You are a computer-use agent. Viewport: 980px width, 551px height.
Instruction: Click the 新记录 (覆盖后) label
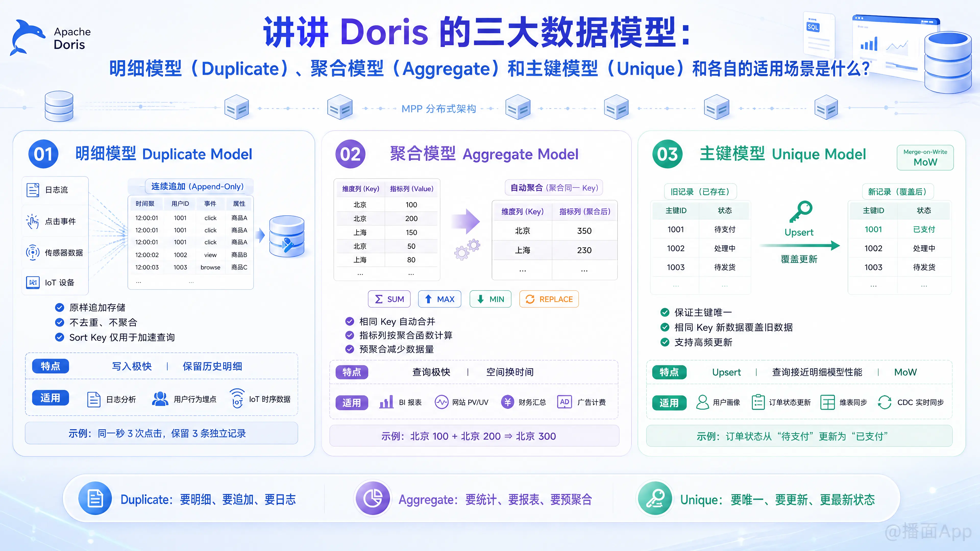[x=898, y=192]
